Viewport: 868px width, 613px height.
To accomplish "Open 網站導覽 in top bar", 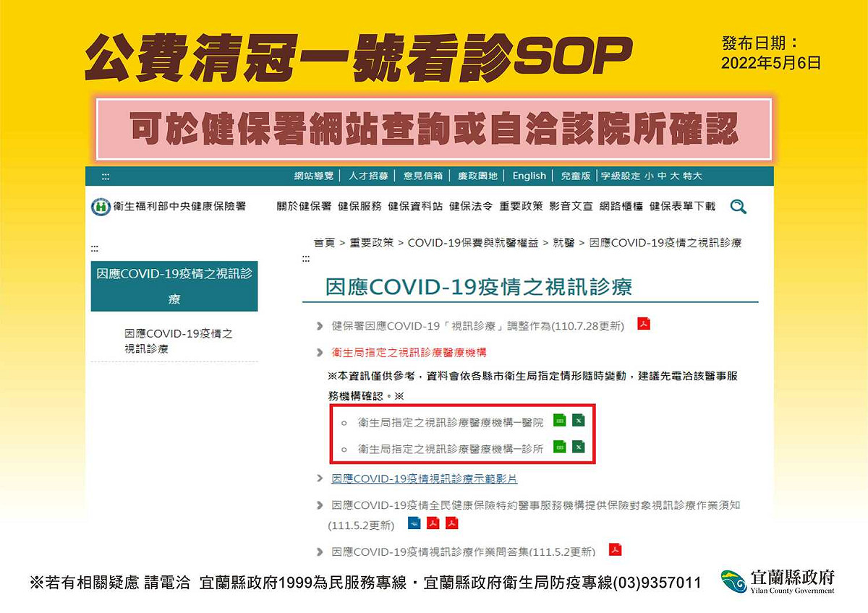I will (314, 176).
